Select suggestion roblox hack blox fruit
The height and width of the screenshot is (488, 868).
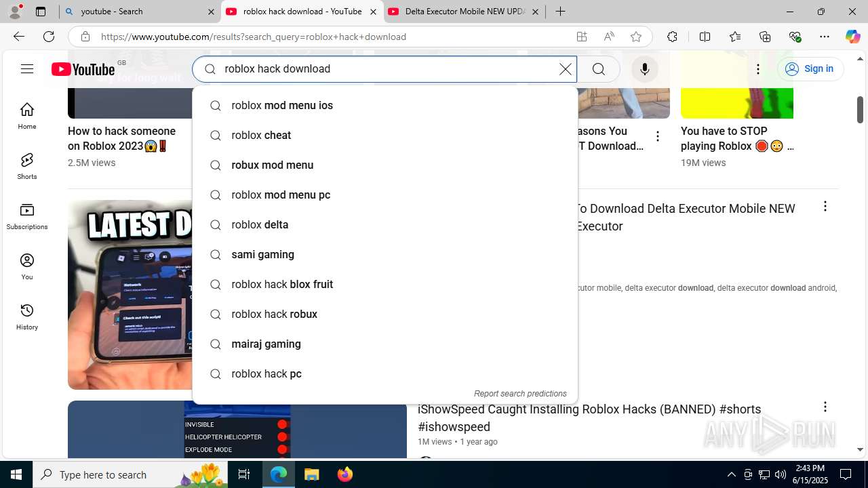385,284
